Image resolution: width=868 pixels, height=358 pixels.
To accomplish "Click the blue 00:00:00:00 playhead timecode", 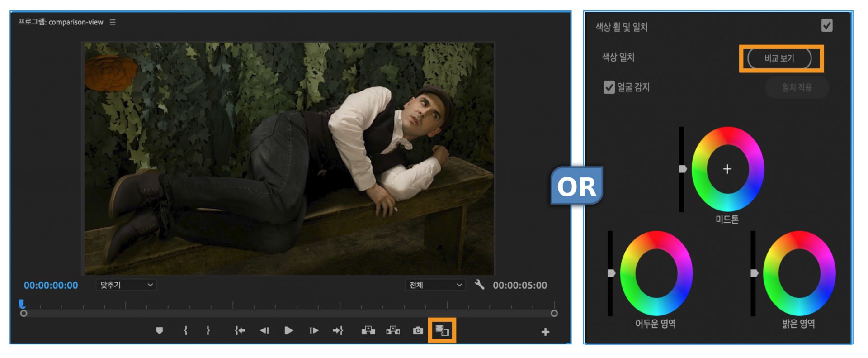I will point(51,286).
